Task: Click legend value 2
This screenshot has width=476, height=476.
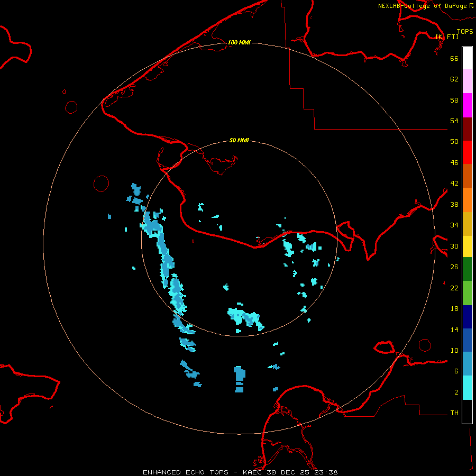Action: coord(456,392)
